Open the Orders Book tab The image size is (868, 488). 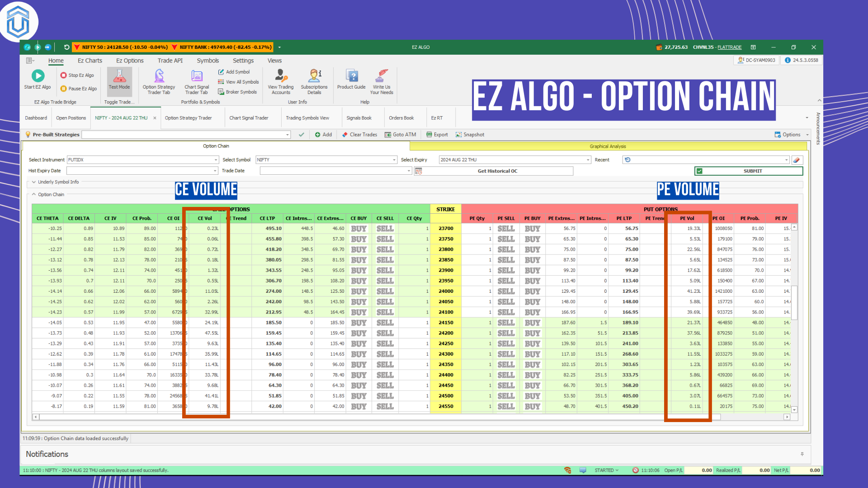pos(401,118)
